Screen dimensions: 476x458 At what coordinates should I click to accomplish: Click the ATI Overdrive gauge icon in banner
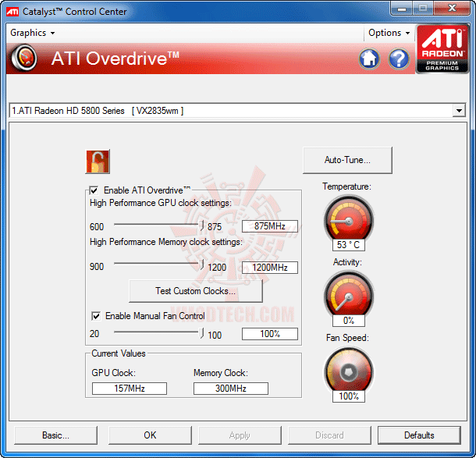(x=24, y=58)
